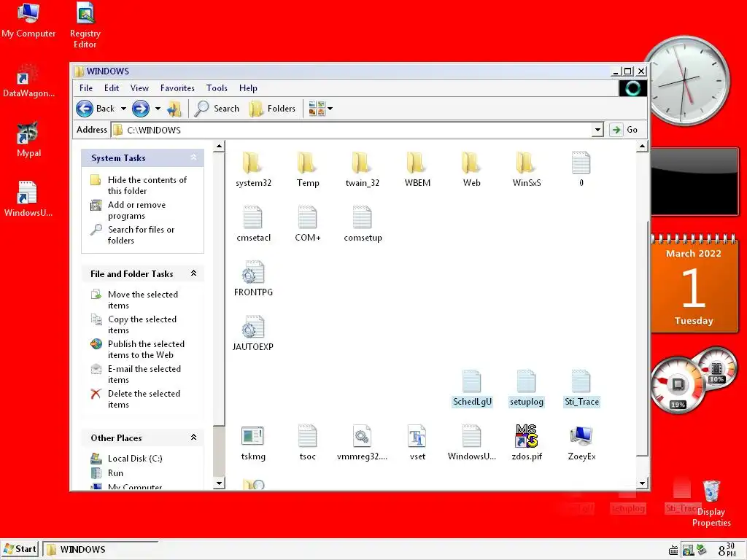Click the file list scroll down arrow
This screenshot has width=747, height=560.
[642, 483]
